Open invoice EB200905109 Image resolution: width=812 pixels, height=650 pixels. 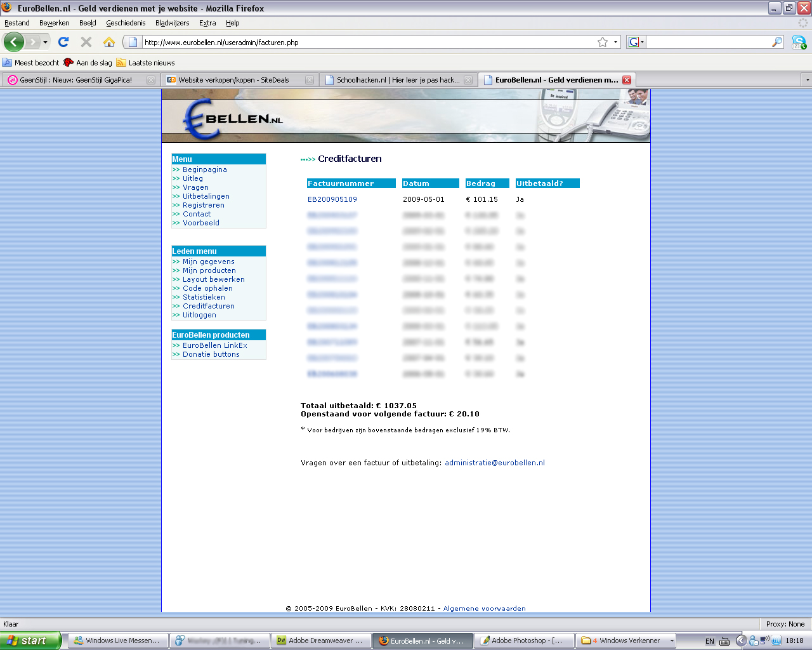(x=332, y=199)
